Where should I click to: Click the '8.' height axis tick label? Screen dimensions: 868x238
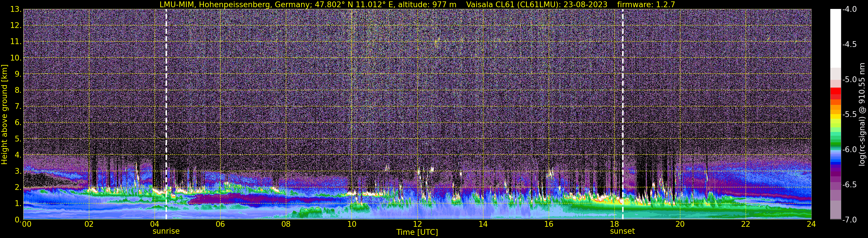(18, 90)
